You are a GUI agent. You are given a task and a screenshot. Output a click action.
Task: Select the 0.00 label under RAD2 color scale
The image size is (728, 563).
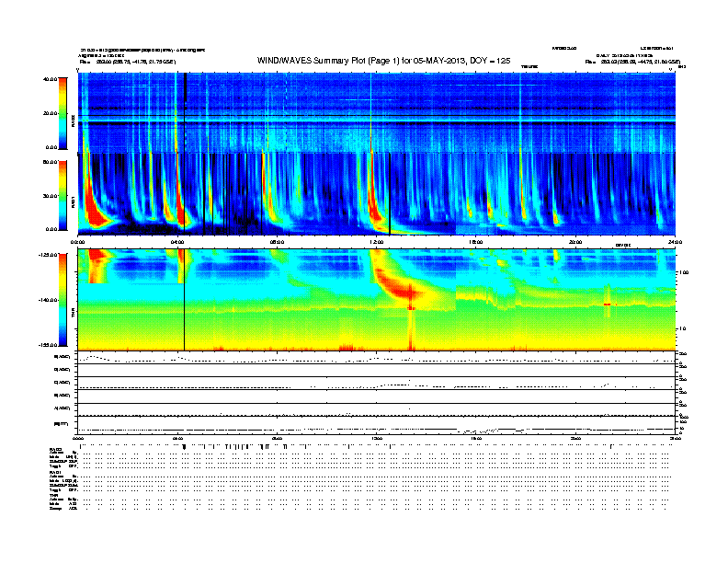click(x=51, y=147)
